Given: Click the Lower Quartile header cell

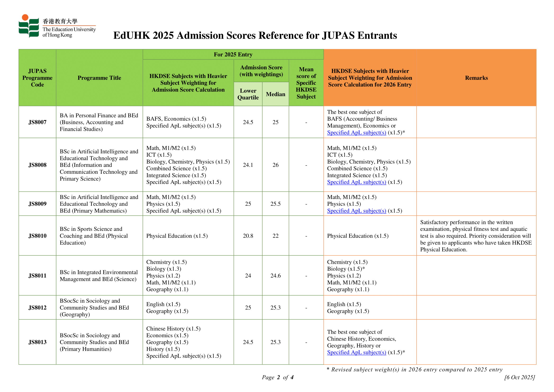Looking at the screenshot, I should pyautogui.click(x=248, y=94).
